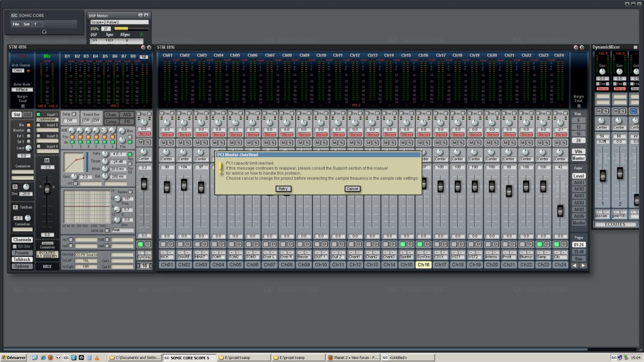Open the AUX section tab

[126, 115]
